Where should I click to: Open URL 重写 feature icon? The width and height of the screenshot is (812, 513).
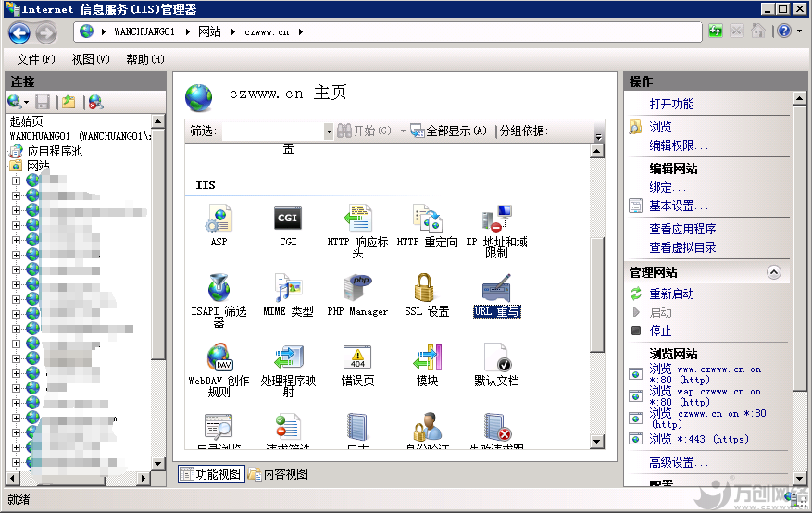[496, 289]
